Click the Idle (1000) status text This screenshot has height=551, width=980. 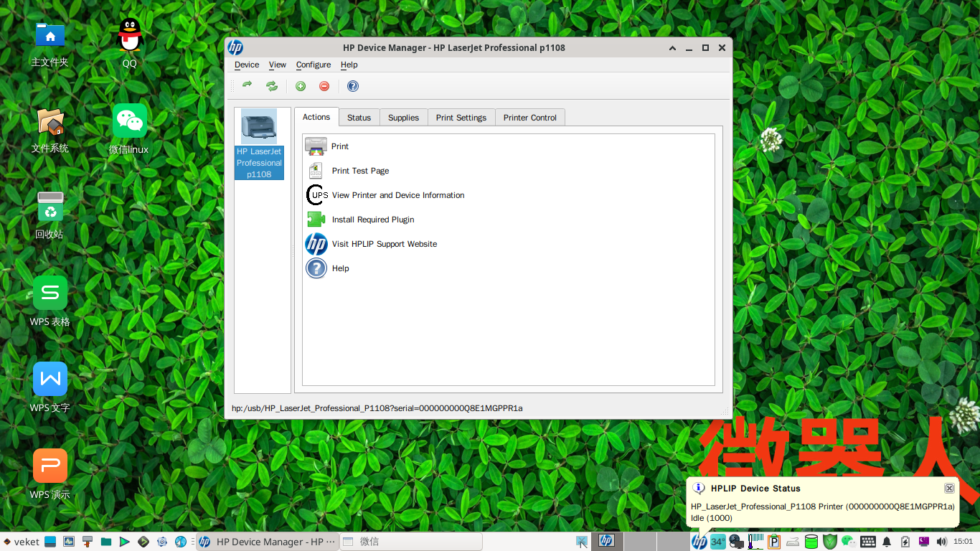(x=712, y=518)
